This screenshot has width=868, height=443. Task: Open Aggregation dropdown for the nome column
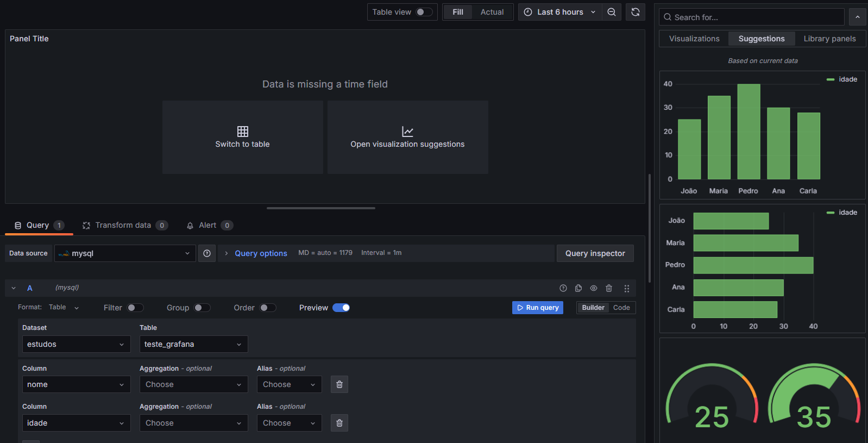(193, 384)
